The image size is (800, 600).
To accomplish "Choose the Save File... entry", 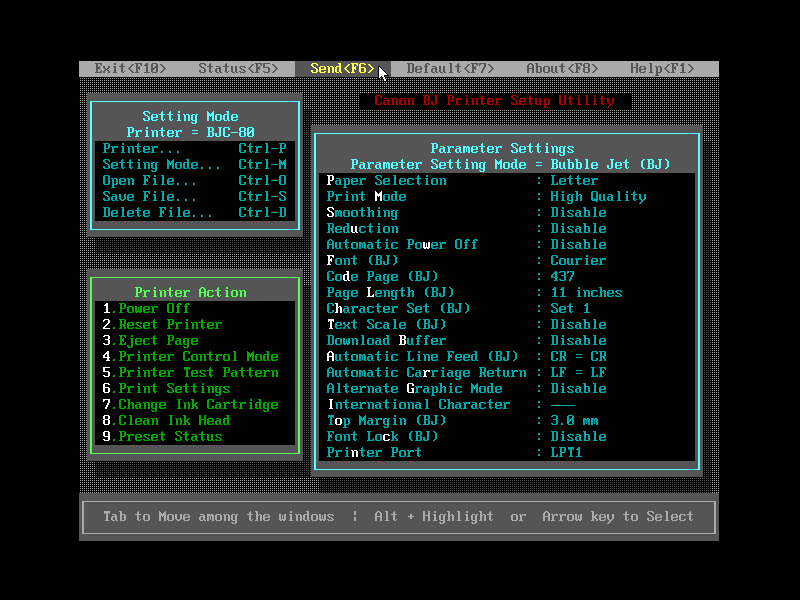I will (x=194, y=196).
